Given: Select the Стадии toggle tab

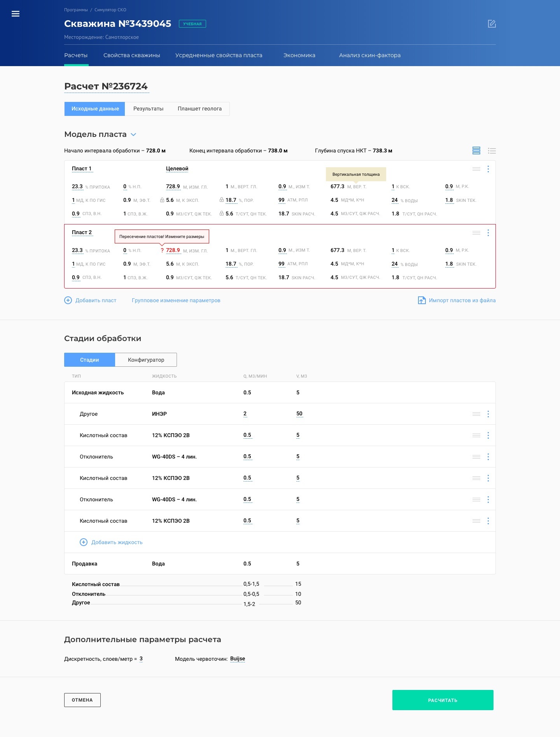Looking at the screenshot, I should 89,360.
